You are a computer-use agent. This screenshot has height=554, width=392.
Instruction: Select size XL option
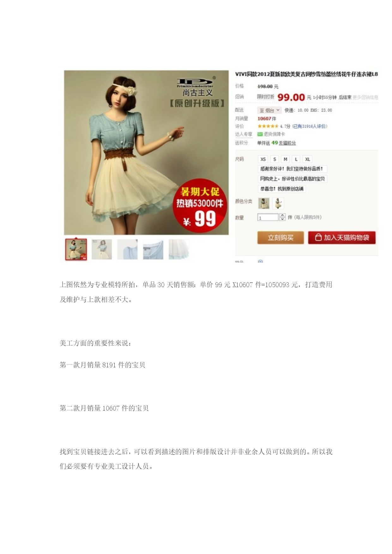coord(307,159)
